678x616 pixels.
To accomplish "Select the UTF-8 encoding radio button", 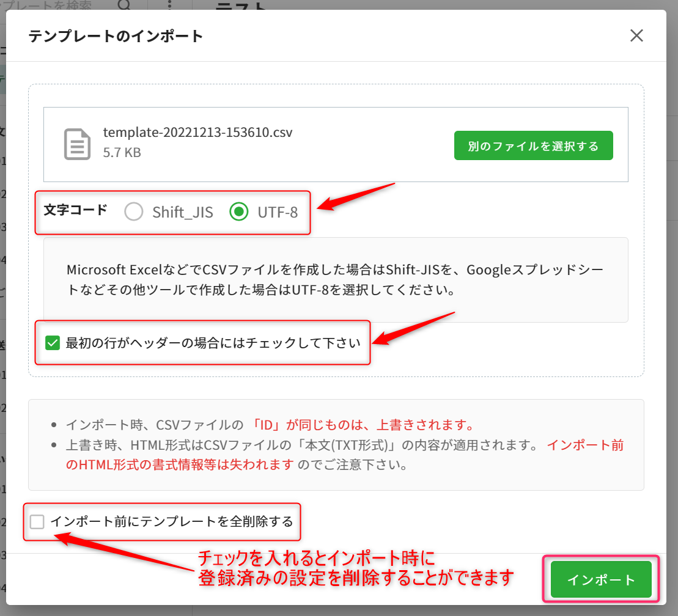I will (238, 212).
